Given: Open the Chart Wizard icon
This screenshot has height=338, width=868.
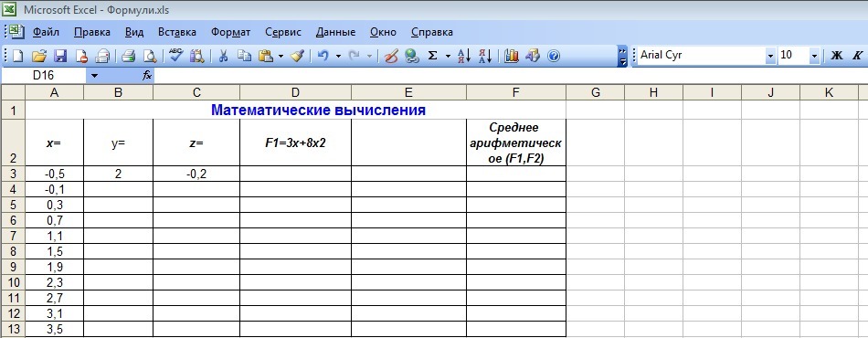Looking at the screenshot, I should [x=512, y=56].
